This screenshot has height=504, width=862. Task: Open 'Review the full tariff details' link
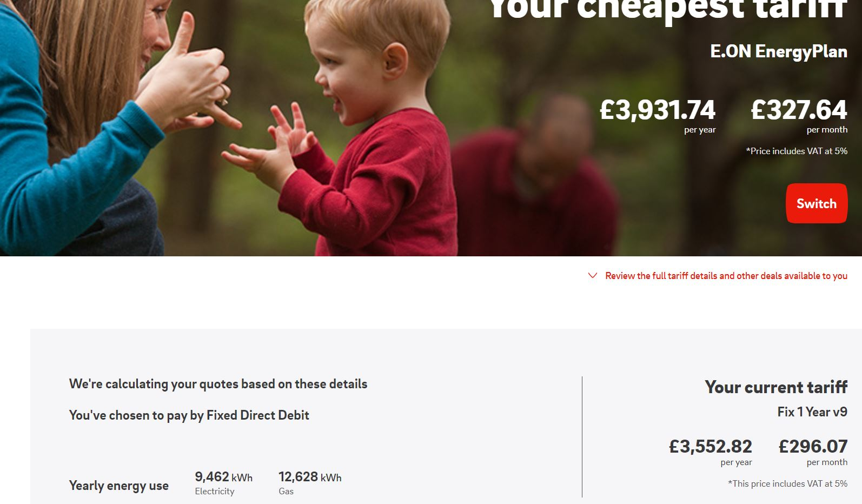click(726, 276)
